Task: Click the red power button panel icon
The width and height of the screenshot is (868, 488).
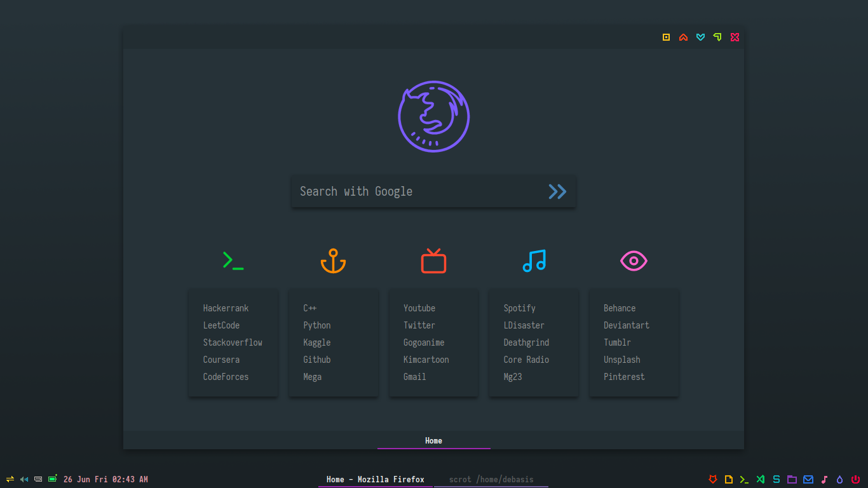Action: (856, 479)
